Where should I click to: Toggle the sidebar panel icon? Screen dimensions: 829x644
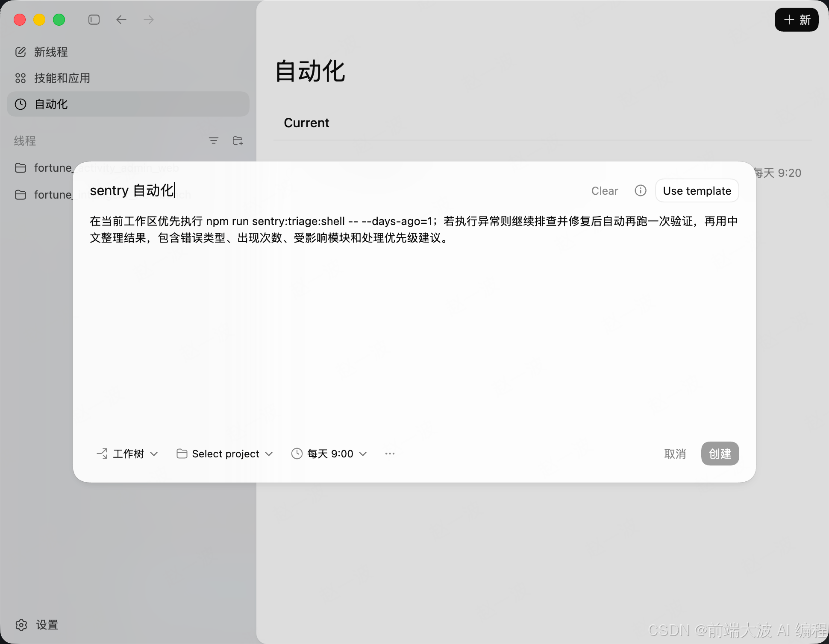point(94,20)
